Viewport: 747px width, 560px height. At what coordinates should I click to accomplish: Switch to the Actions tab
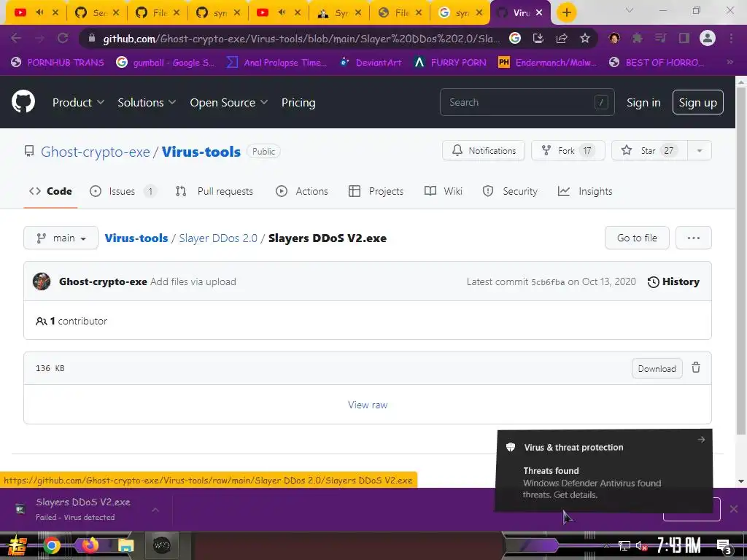pyautogui.click(x=302, y=191)
